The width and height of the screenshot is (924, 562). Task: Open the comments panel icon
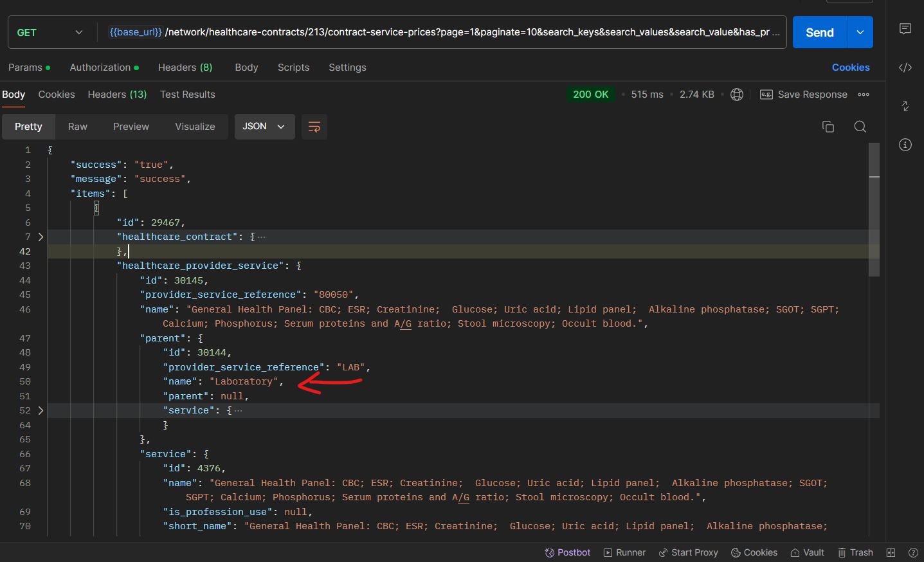(905, 29)
